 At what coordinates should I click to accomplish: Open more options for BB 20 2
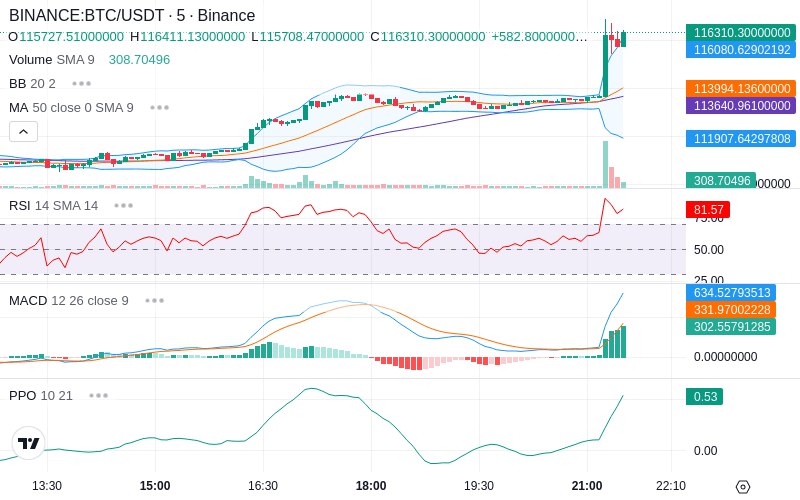tap(82, 83)
